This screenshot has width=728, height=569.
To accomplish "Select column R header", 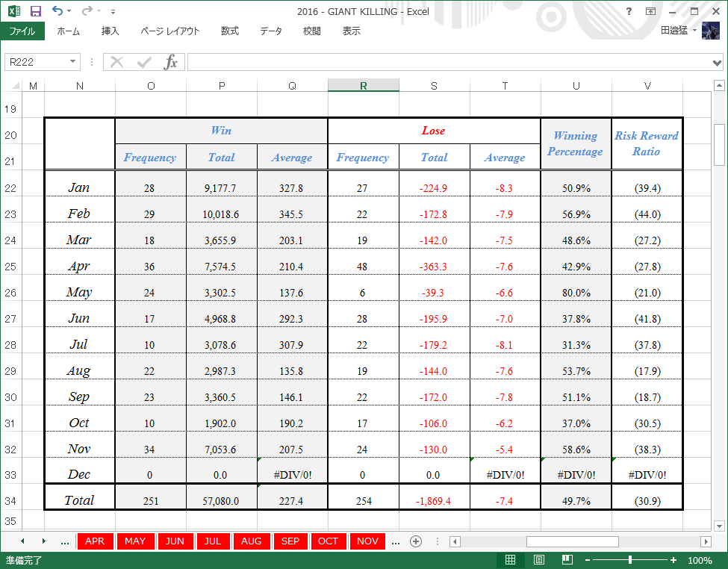I will (363, 85).
